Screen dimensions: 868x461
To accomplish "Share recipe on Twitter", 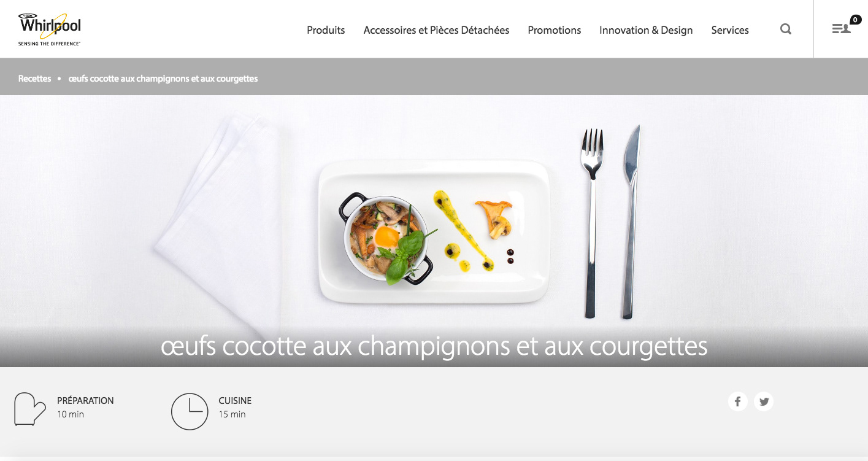I will pyautogui.click(x=764, y=401).
